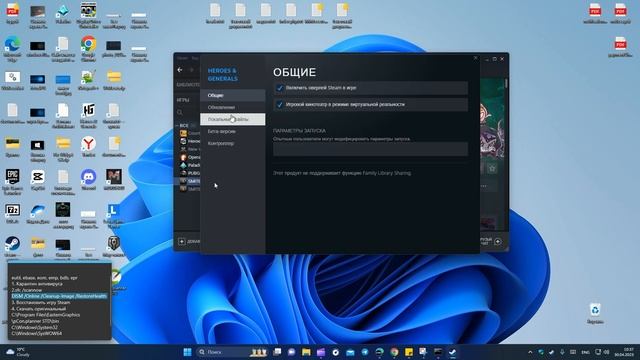Open the clock and date on taskbar
This screenshot has width=640, height=360.
623,352
